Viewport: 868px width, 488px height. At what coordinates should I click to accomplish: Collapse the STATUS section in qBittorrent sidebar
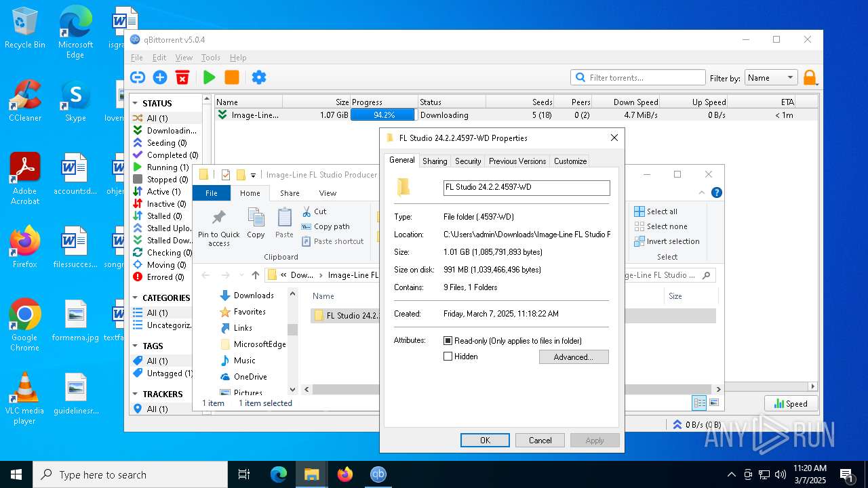[x=136, y=103]
